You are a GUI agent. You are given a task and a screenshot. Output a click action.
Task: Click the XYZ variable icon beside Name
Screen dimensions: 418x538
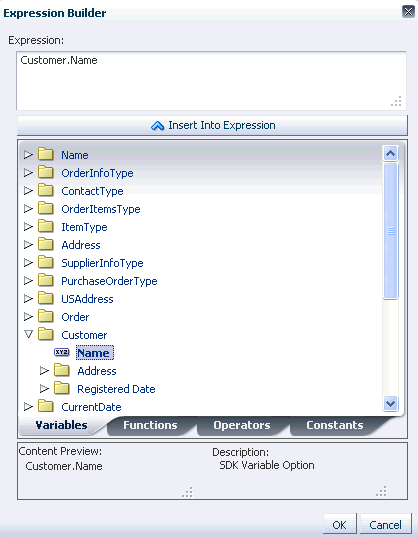click(62, 352)
